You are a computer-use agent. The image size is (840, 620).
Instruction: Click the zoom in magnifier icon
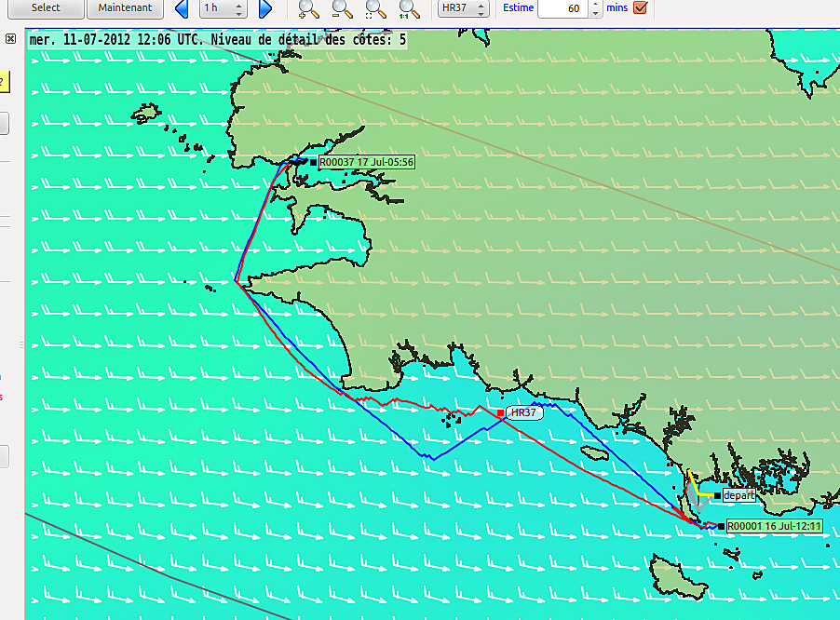[308, 8]
